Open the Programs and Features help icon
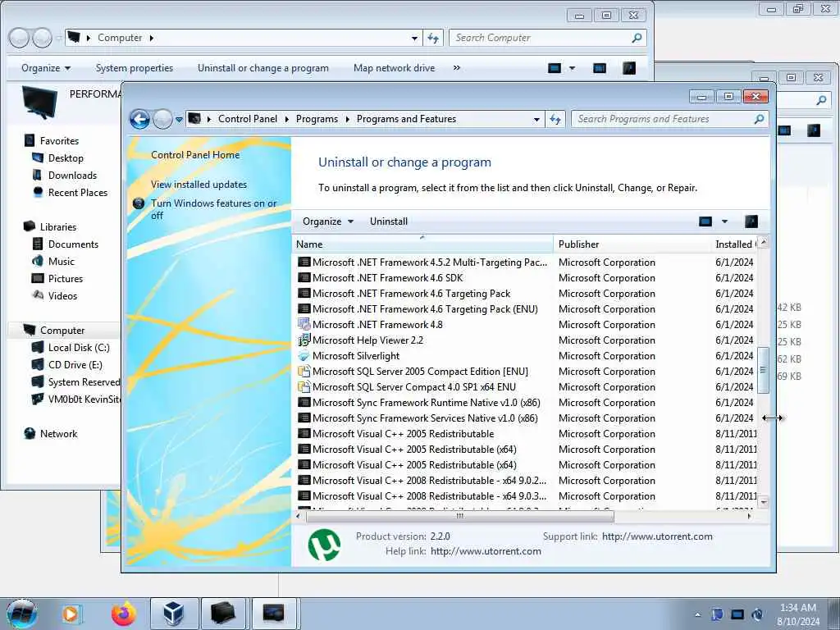The image size is (840, 630). click(x=751, y=221)
